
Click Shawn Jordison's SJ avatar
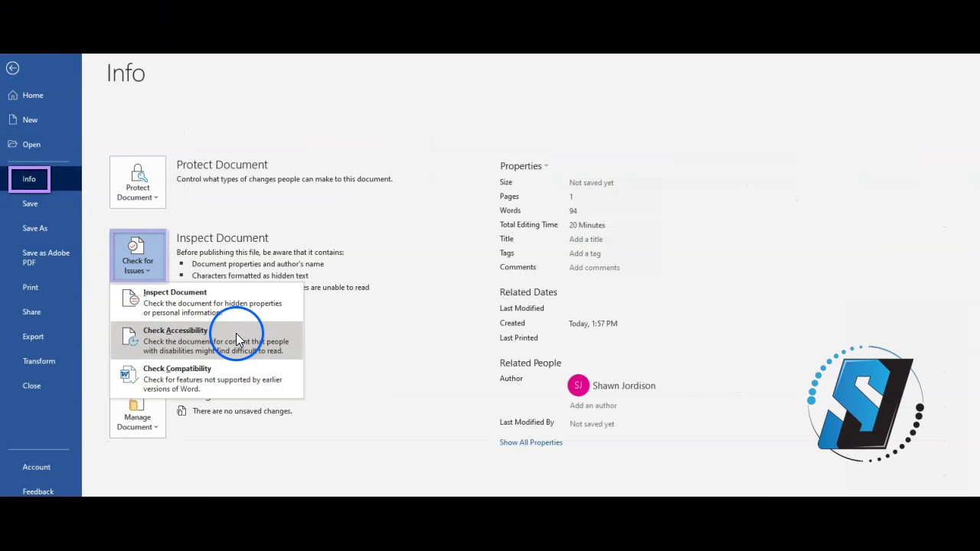tap(578, 386)
